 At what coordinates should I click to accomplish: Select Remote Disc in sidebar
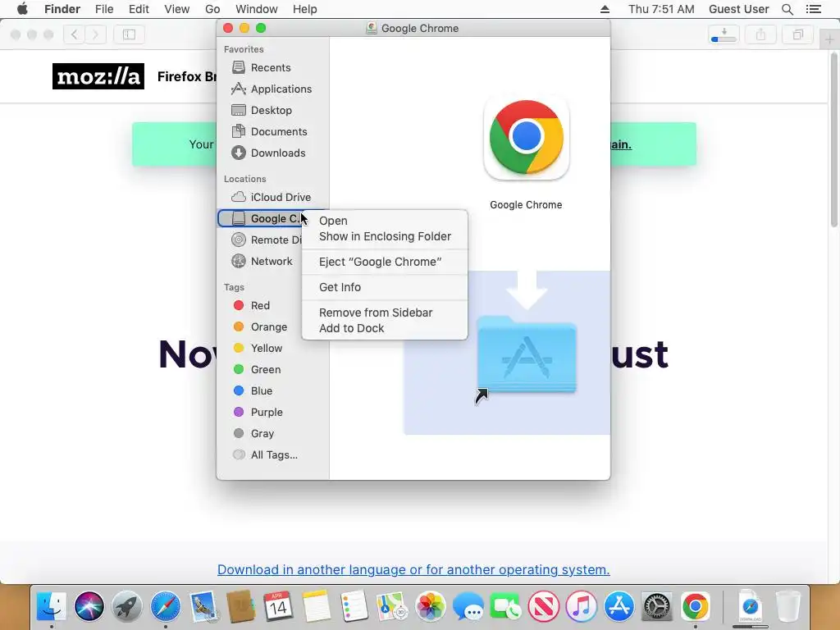click(x=266, y=240)
